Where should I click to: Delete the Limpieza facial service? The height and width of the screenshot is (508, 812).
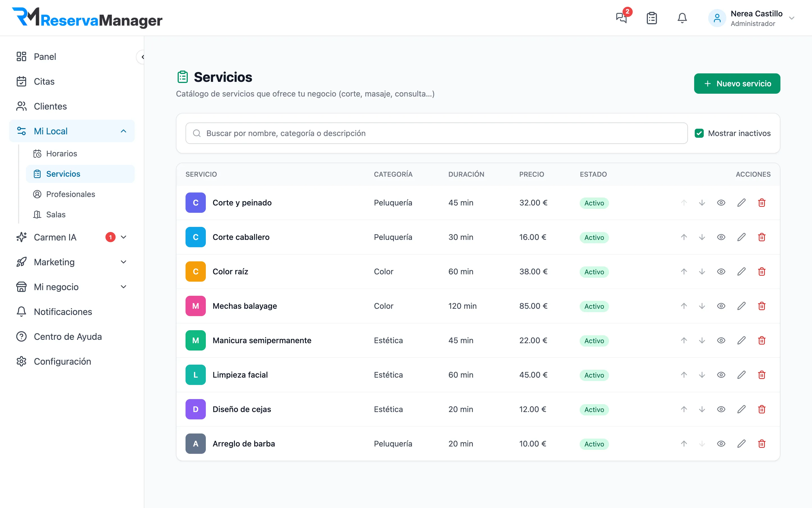(762, 375)
